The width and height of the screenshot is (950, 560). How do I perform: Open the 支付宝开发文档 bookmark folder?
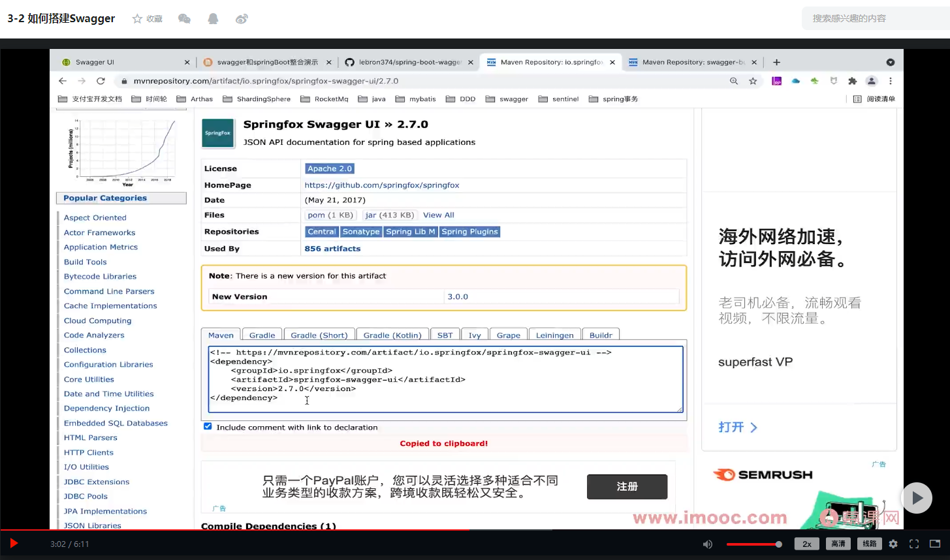coord(90,99)
